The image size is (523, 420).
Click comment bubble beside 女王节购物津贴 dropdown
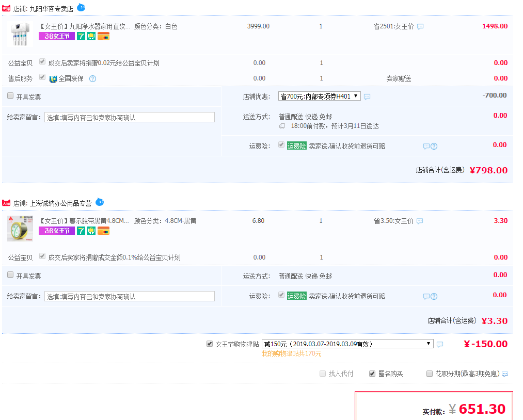(440, 344)
